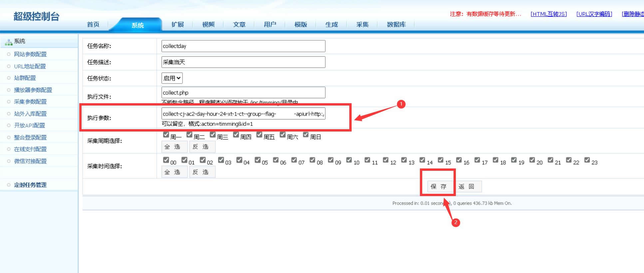Toggle the hour 00 checkbox
This screenshot has height=273, width=644.
pyautogui.click(x=166, y=160)
